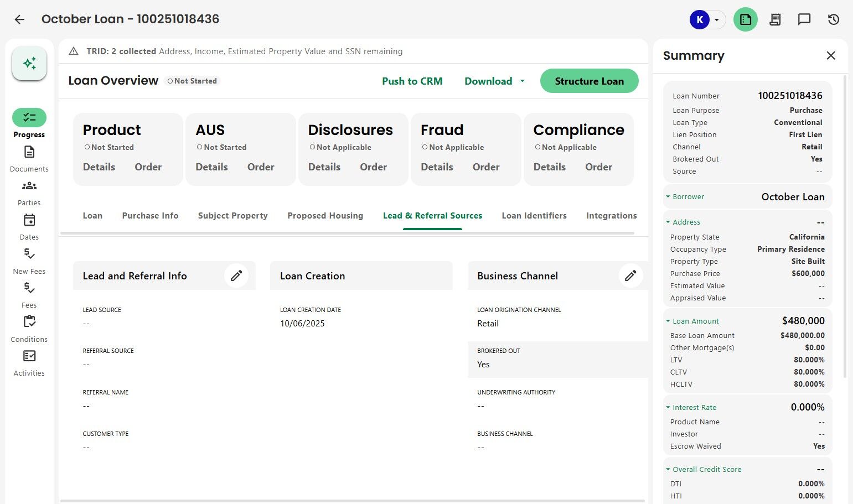The width and height of the screenshot is (853, 504).
Task: Edit Lead and Referral Info
Action: pos(236,276)
